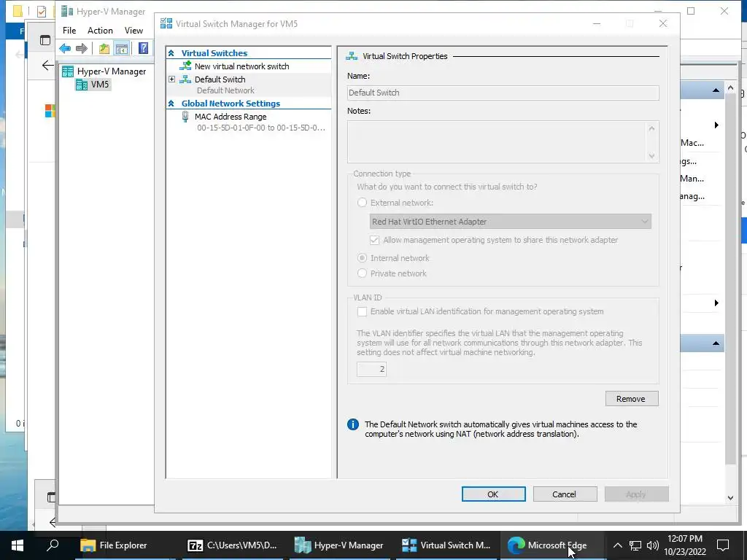Click the back arrow in Hyper-V Manager toolbar
This screenshot has width=747, height=560.
pos(65,48)
